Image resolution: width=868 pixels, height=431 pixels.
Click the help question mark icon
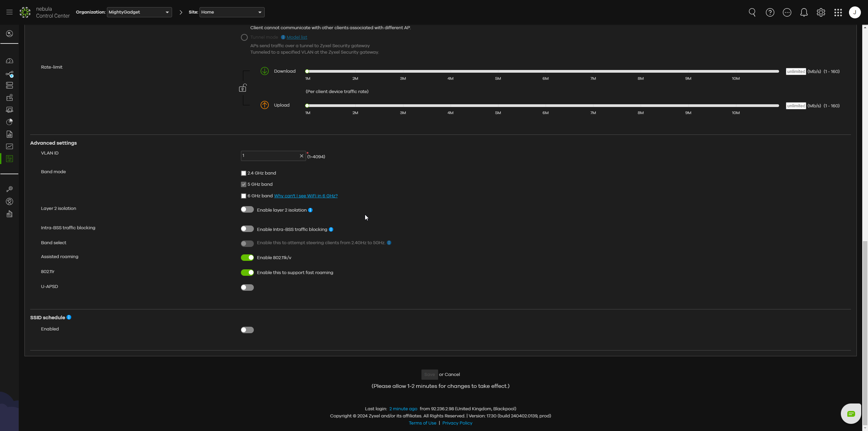coord(770,13)
